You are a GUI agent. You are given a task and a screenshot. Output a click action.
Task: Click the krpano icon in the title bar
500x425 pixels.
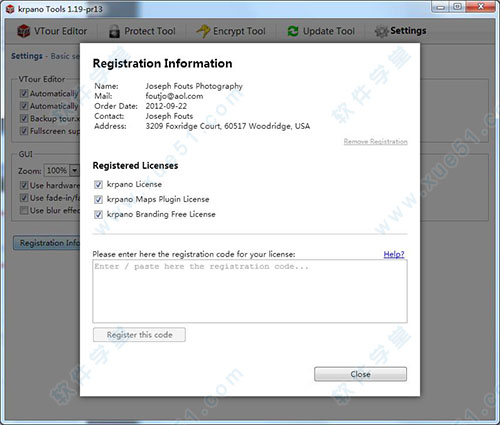10,9
